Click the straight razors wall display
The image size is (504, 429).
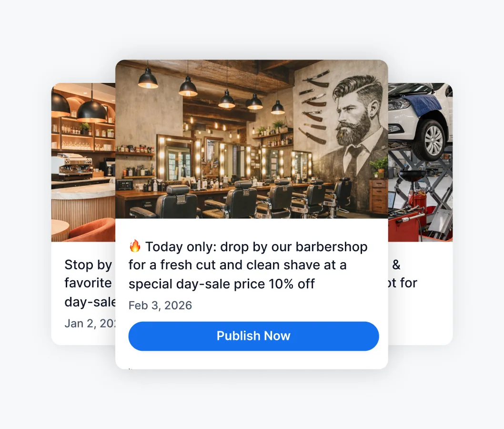(314, 106)
